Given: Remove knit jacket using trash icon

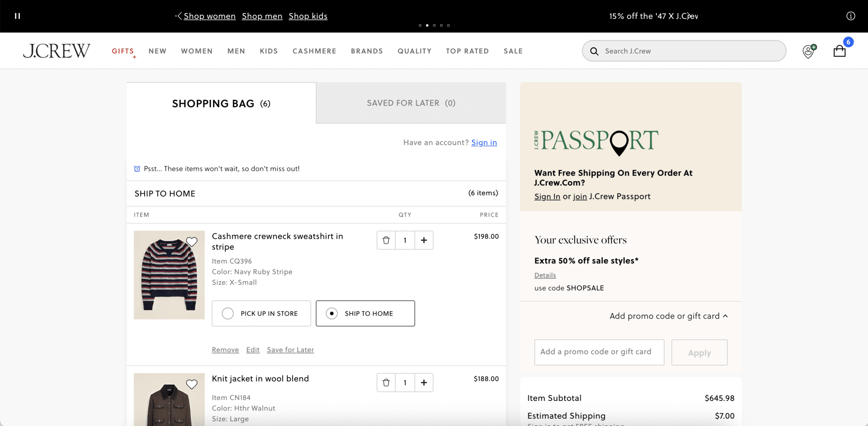Looking at the screenshot, I should [x=386, y=383].
